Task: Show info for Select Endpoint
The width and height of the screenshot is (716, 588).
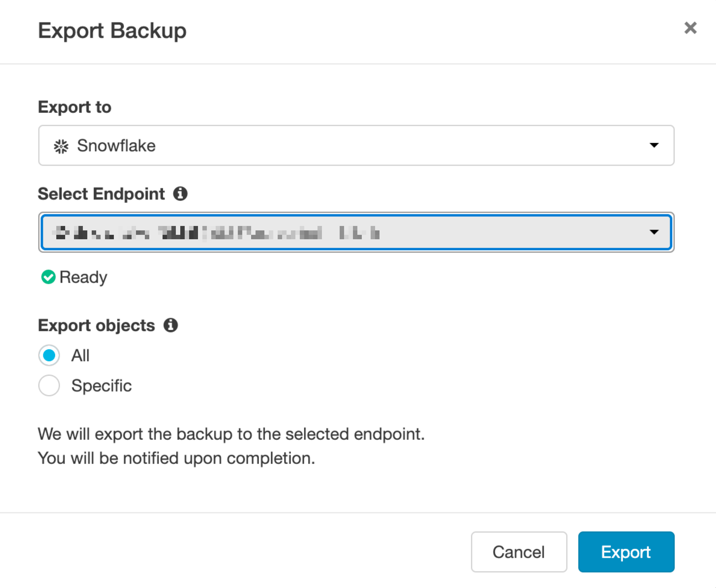Action: tap(180, 194)
